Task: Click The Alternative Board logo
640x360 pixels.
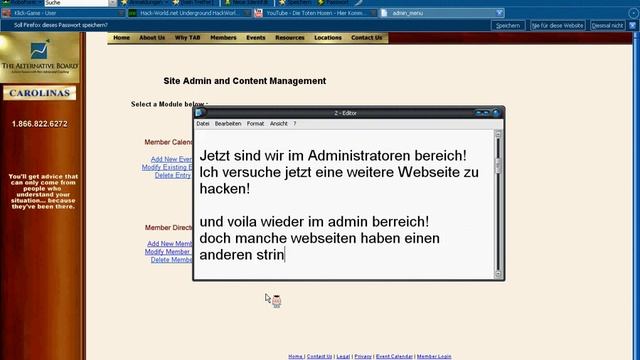Action: point(40,57)
